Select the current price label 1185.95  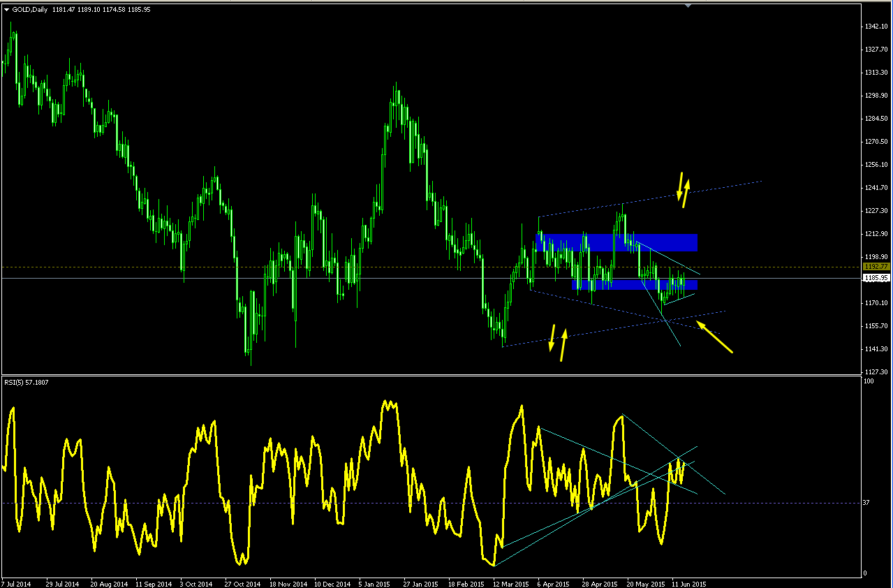(875, 278)
